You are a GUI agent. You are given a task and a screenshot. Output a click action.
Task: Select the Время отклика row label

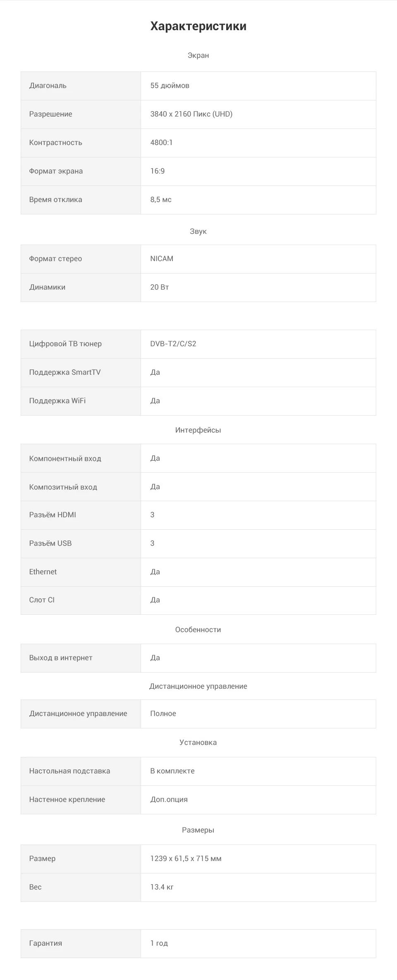[x=55, y=200]
